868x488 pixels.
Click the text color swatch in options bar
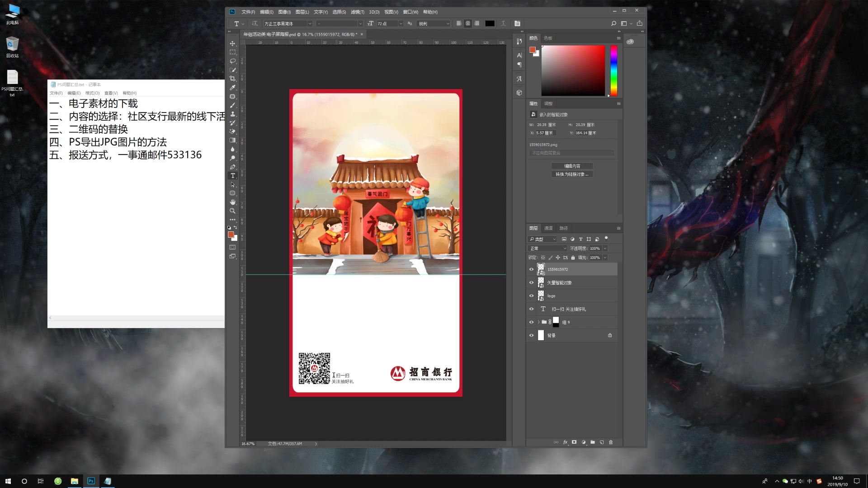point(490,23)
